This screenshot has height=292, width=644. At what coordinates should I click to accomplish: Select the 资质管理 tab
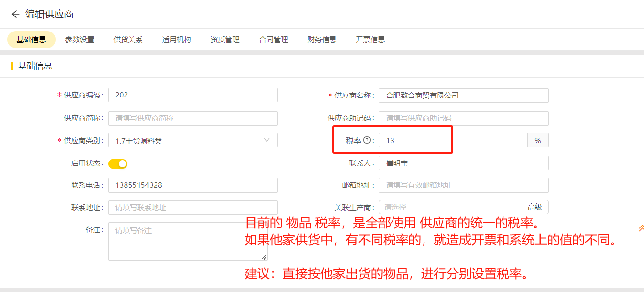pyautogui.click(x=225, y=40)
